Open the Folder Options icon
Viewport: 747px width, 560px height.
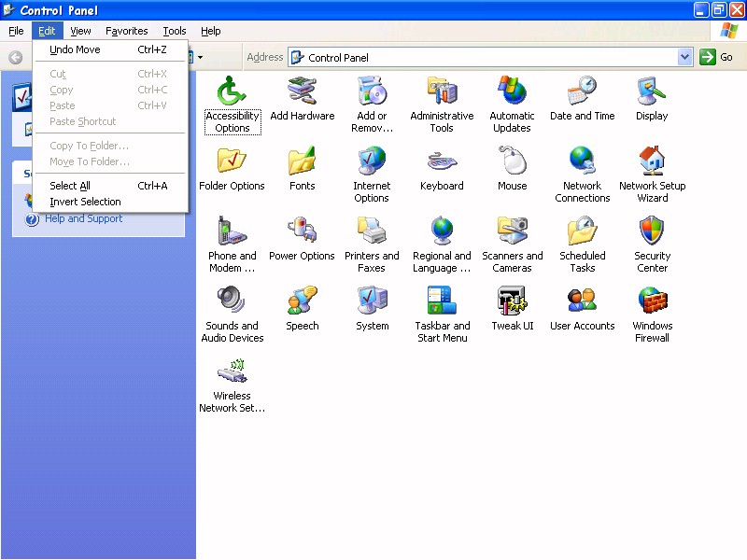[x=232, y=160]
